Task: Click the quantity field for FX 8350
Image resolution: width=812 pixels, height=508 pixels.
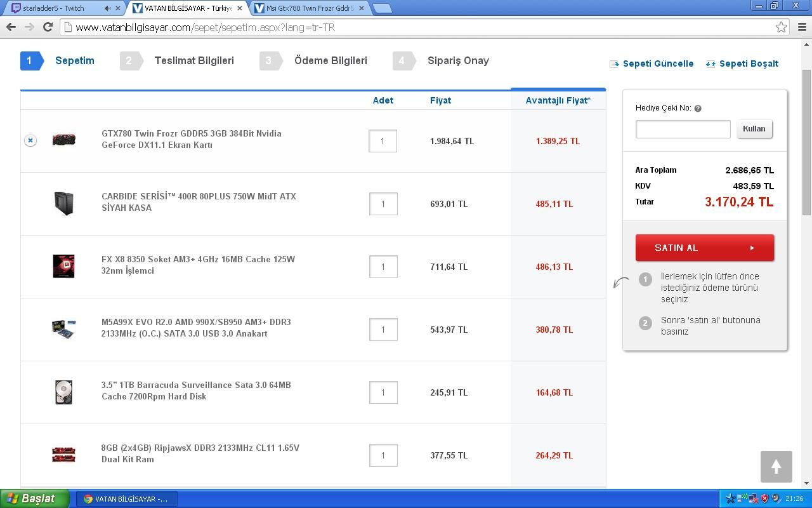Action: point(383,267)
